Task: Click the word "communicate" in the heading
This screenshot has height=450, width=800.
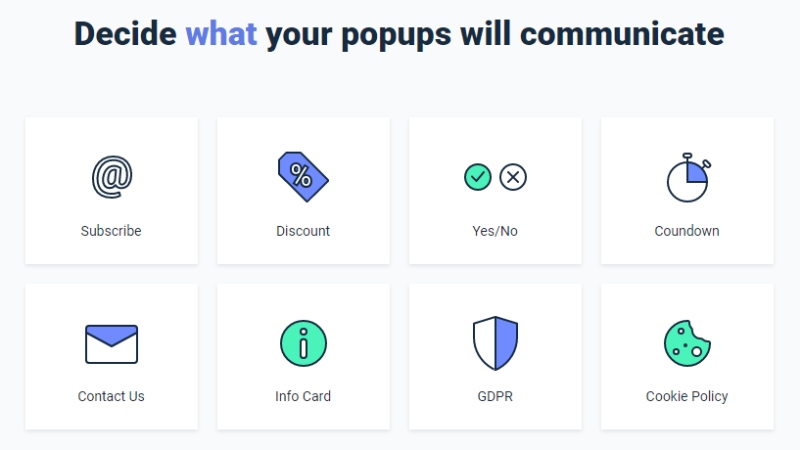Action: pos(622,33)
